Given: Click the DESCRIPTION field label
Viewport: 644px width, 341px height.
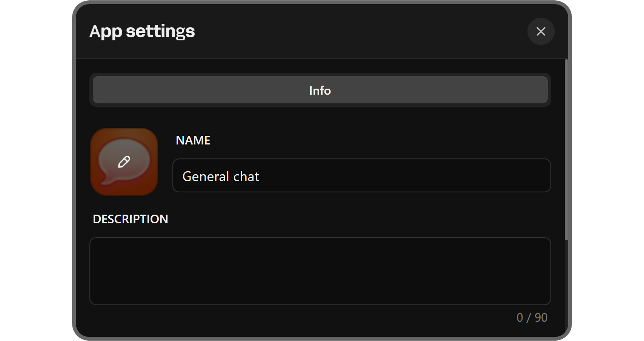Looking at the screenshot, I should click(x=130, y=219).
